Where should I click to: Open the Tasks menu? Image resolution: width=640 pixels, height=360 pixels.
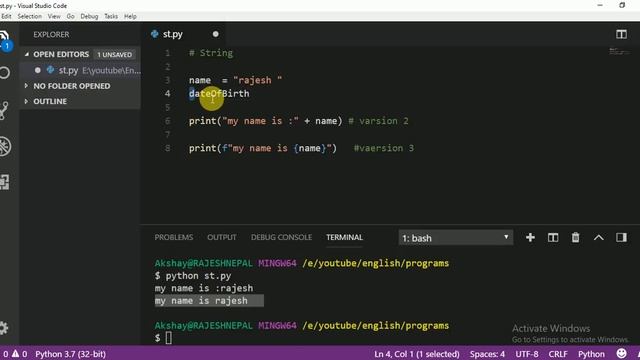point(111,16)
